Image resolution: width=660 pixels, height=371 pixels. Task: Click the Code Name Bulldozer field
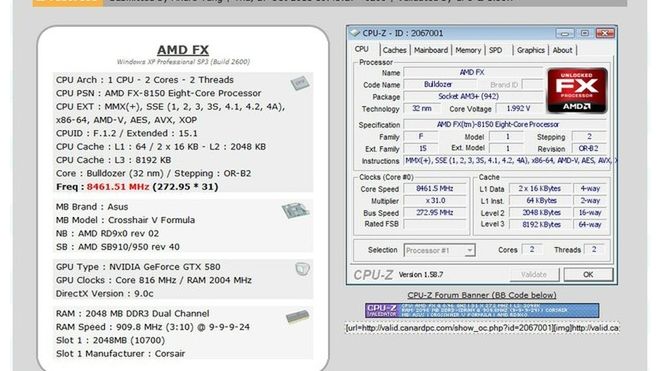pos(439,84)
